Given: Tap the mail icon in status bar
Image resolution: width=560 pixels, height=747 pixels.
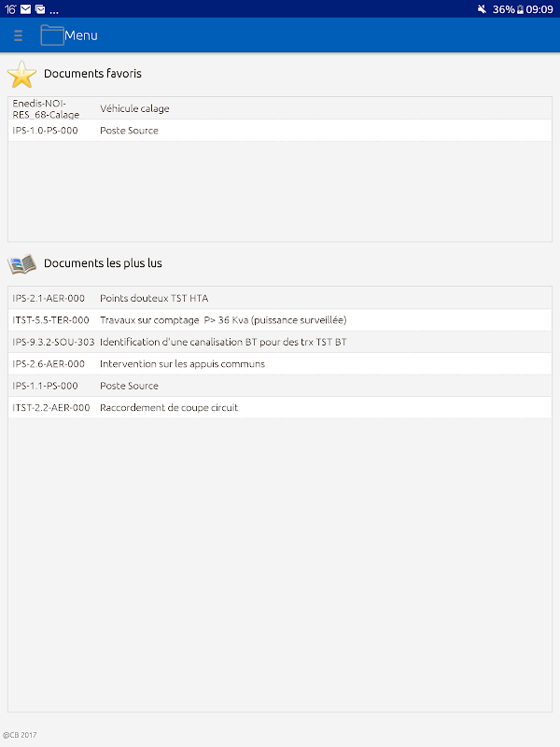Looking at the screenshot, I should coord(25,8).
